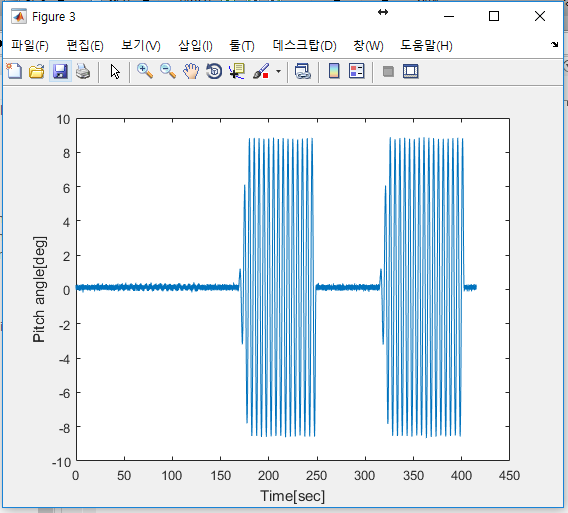Open the 파일(F) menu
This screenshot has height=513, width=568.
coord(30,46)
